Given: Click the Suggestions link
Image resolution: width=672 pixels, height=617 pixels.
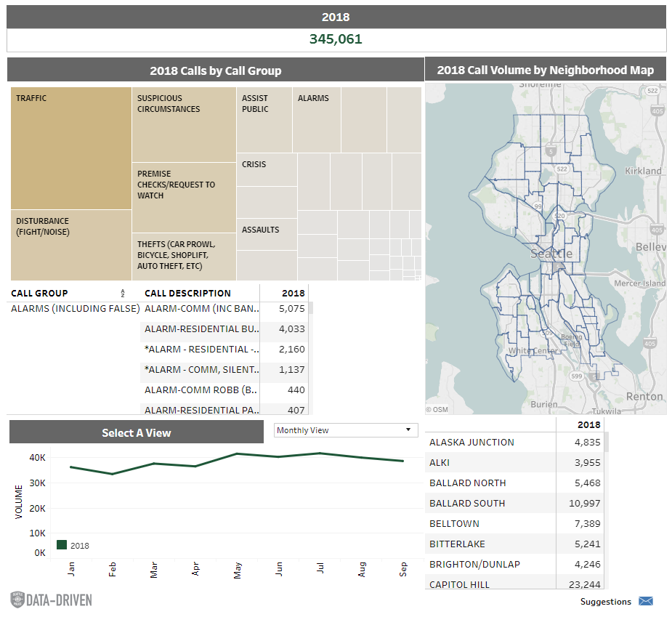Looking at the screenshot, I should click(x=605, y=602).
